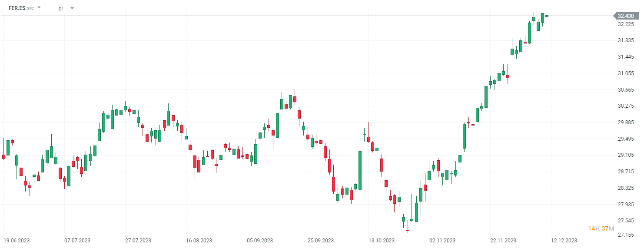Click the 16.08.2023 date on time axis
Viewport: 644px width, 248px height.
point(199,240)
